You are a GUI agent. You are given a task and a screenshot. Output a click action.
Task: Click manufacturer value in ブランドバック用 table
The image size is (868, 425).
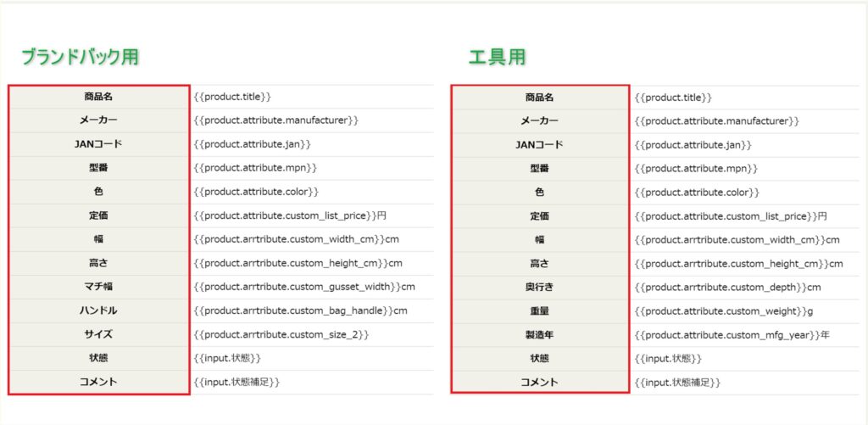click(276, 120)
